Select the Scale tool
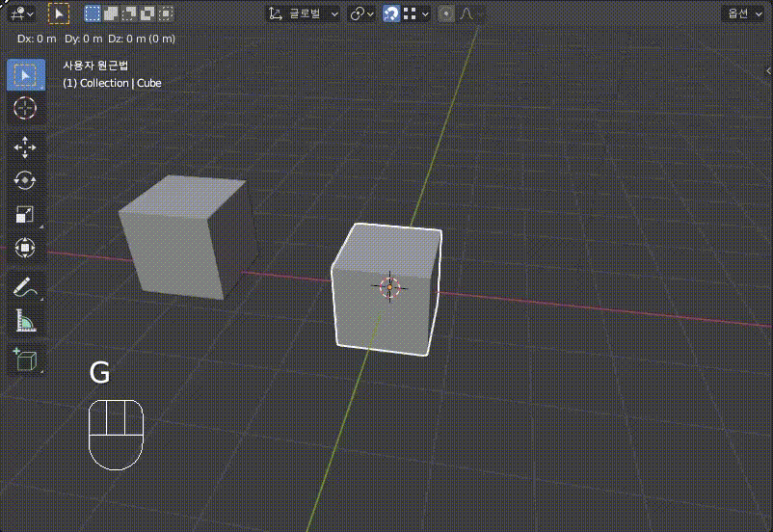This screenshot has width=773, height=532. point(25,215)
